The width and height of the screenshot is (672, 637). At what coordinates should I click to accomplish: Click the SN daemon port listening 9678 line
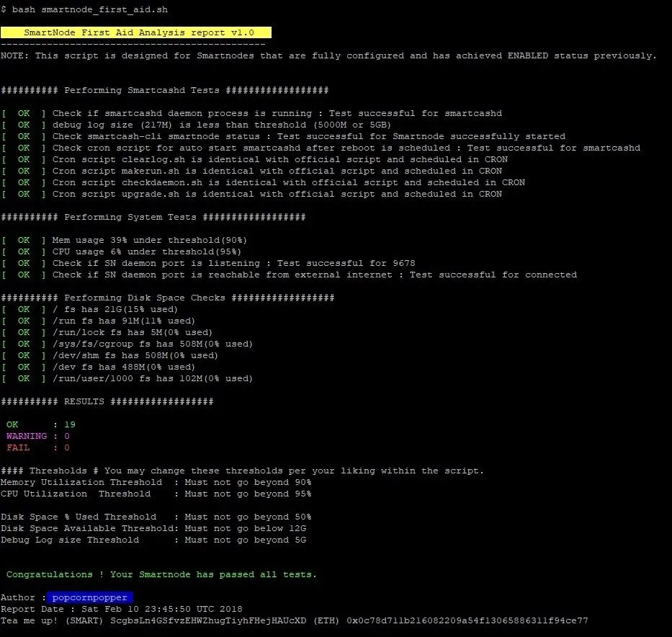[208, 263]
